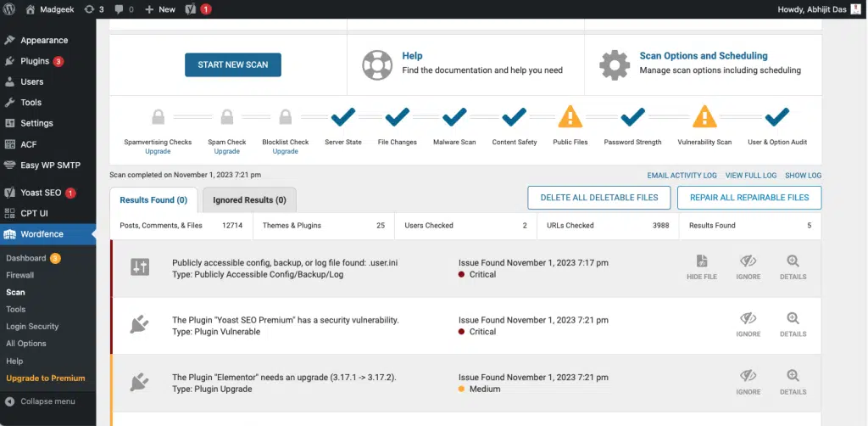Click the SHOW LOG link

tap(804, 176)
